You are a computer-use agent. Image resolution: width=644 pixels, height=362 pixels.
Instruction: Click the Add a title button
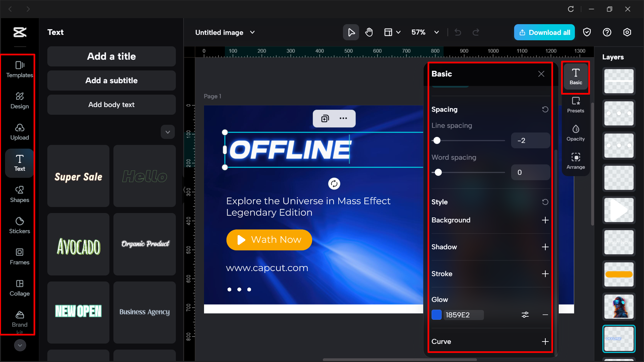coord(111,56)
